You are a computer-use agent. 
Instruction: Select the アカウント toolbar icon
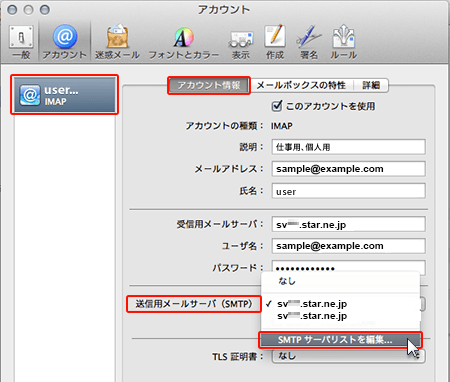tap(65, 42)
